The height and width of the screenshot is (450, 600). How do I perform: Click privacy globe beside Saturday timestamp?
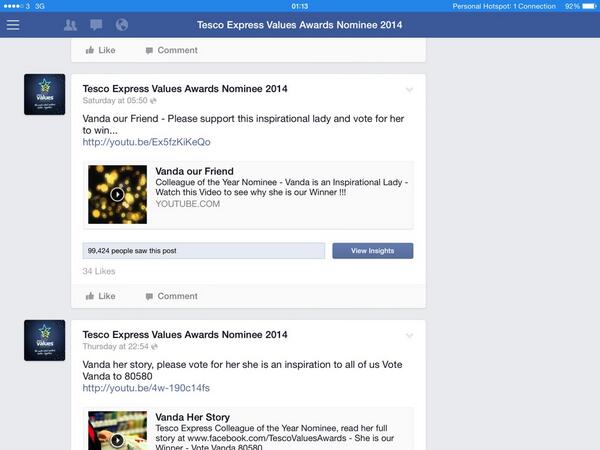tap(153, 101)
